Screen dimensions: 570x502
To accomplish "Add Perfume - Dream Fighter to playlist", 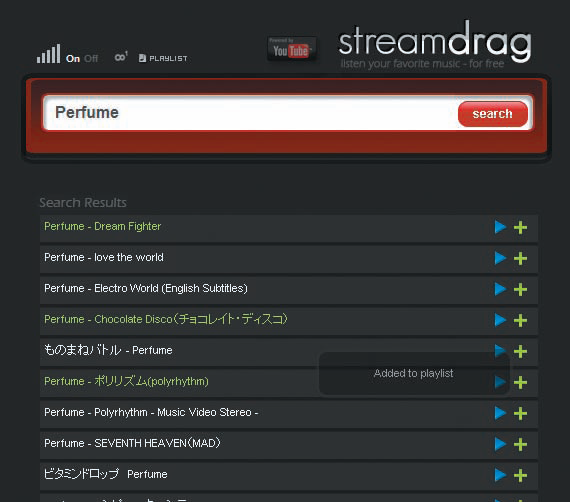I will [520, 228].
